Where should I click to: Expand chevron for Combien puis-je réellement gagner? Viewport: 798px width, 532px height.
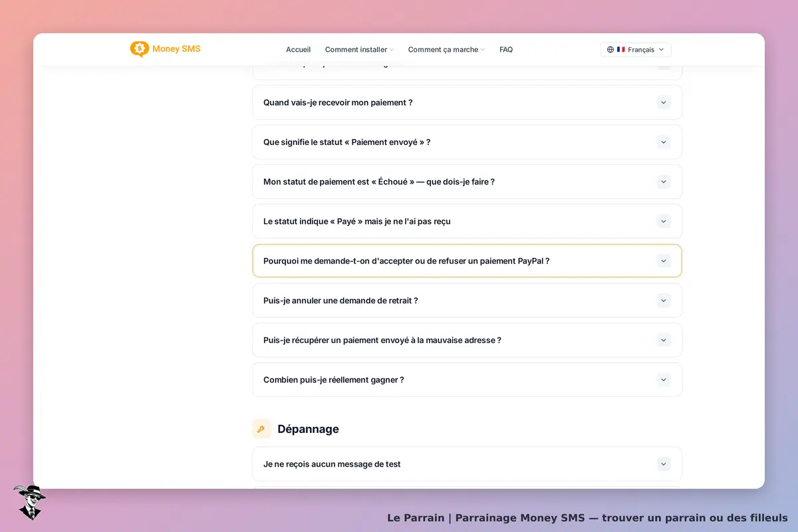664,380
